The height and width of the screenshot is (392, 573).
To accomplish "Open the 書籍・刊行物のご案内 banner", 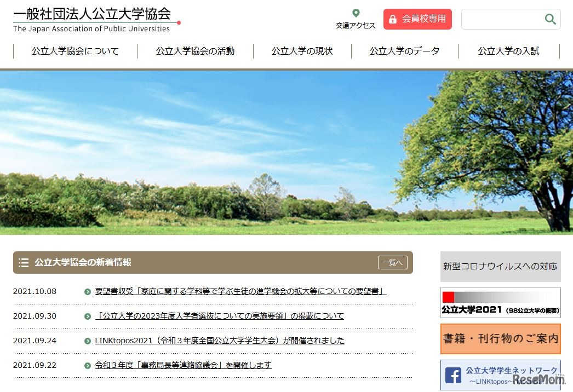I will point(500,339).
